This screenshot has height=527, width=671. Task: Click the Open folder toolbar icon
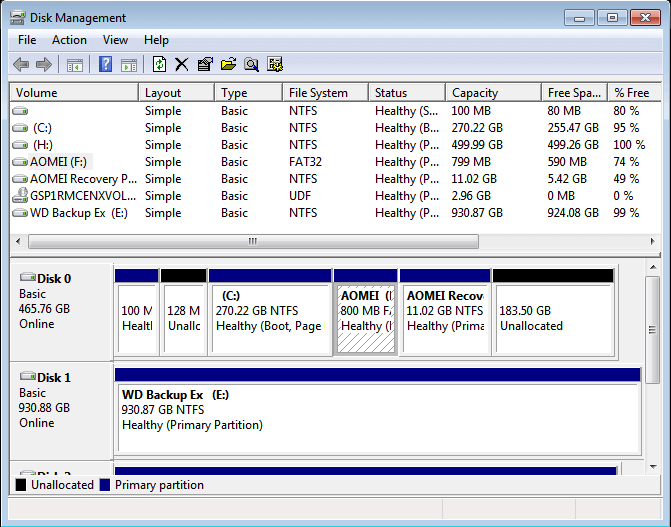[228, 65]
